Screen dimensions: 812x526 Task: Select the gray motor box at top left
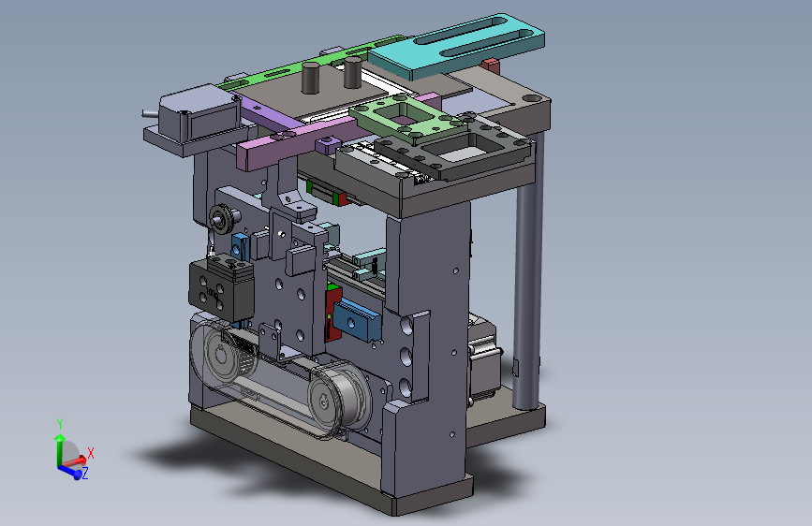(x=199, y=114)
